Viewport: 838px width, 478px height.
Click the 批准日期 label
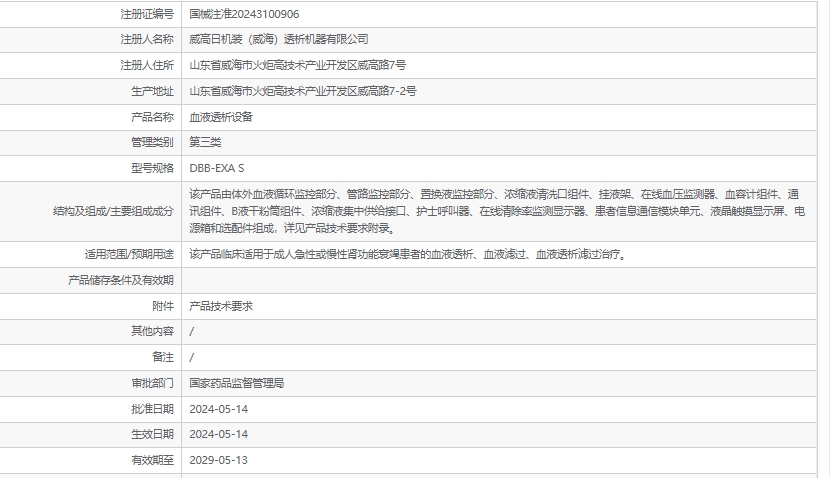click(152, 409)
